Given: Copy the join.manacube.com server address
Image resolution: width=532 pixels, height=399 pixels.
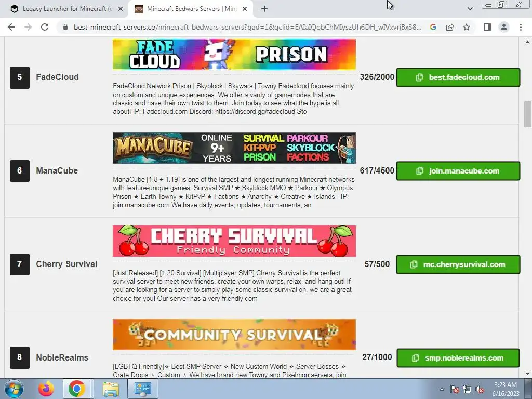Looking at the screenshot, I should click(458, 171).
